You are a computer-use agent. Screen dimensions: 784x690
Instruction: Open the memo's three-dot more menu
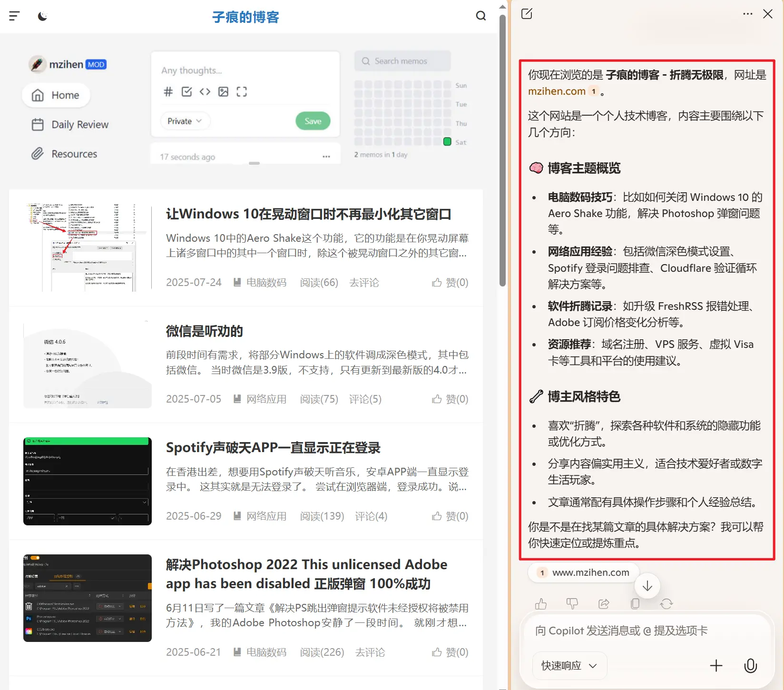[326, 157]
